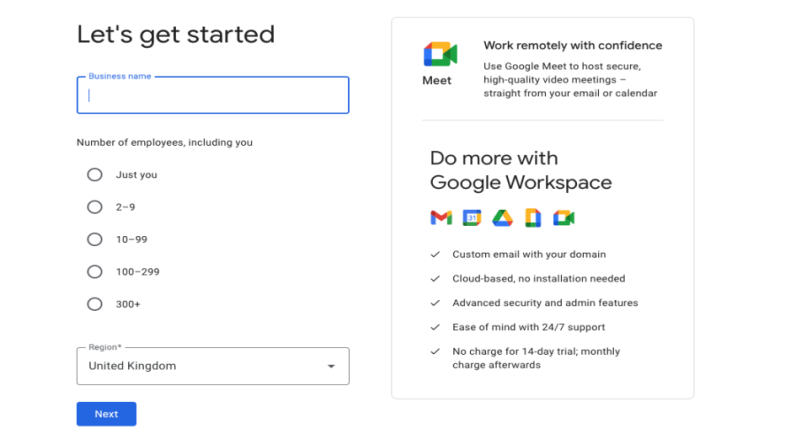Click the Google Calendar icon
796x445 pixels.
[x=472, y=218]
